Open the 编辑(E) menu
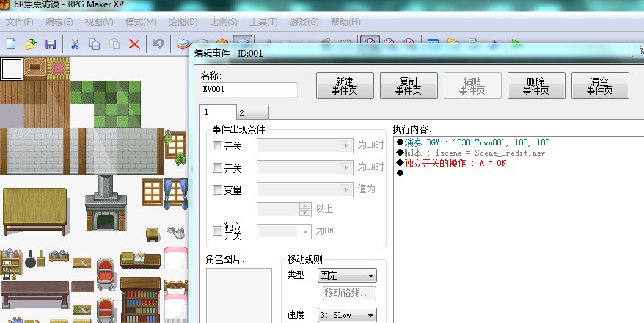The image size is (644, 323). pyautogui.click(x=59, y=22)
